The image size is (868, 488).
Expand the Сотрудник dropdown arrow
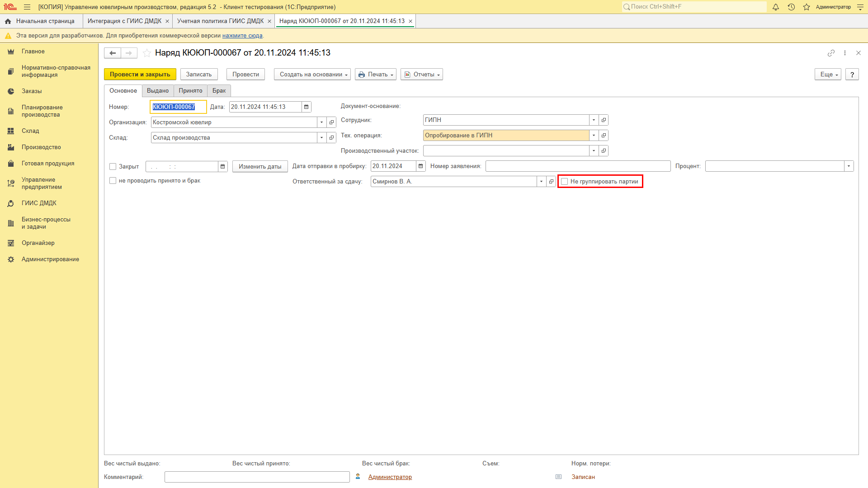point(594,120)
